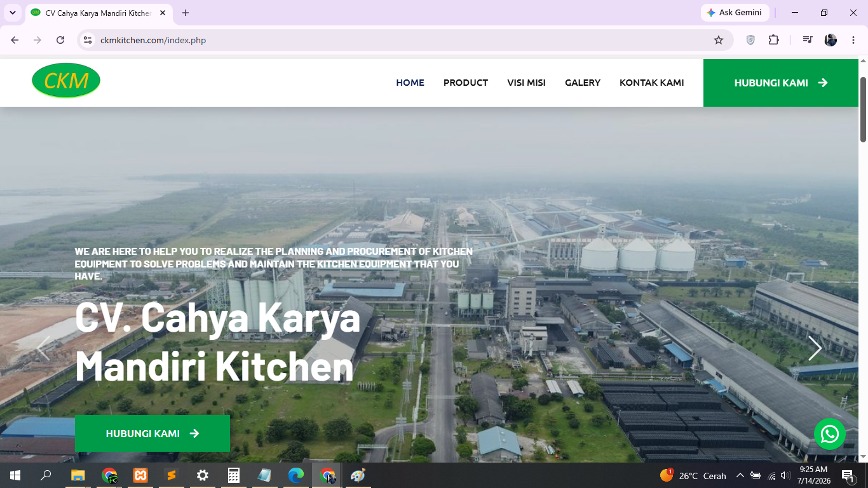
Task: Click the CKM logo in the site header
Action: pos(66,81)
